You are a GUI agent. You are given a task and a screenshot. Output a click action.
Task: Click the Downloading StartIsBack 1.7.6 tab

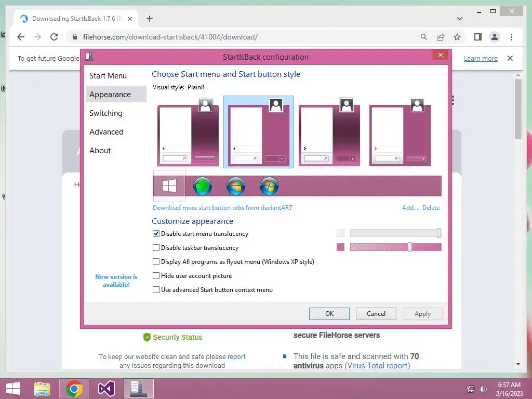tap(76, 19)
